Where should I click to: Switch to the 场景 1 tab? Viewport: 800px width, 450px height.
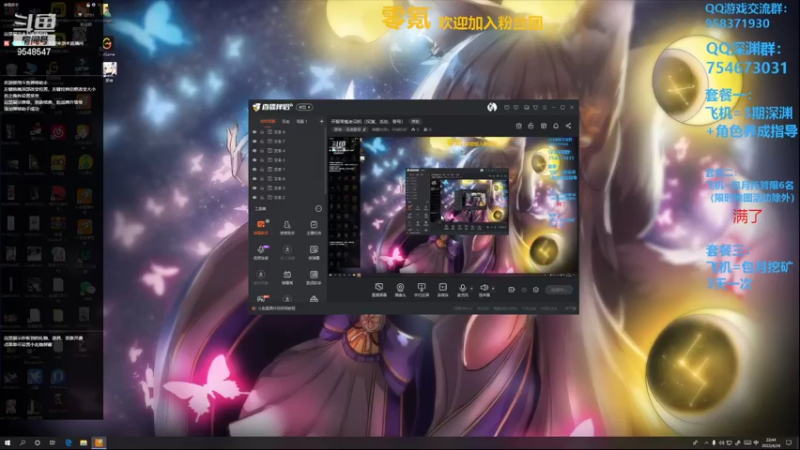(x=302, y=121)
